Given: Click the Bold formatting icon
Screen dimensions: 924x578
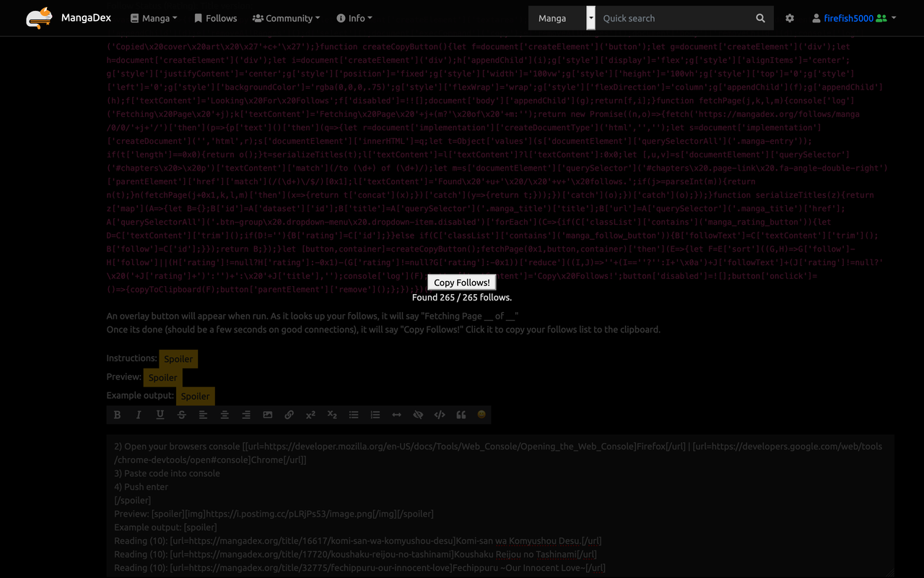Looking at the screenshot, I should point(117,415).
